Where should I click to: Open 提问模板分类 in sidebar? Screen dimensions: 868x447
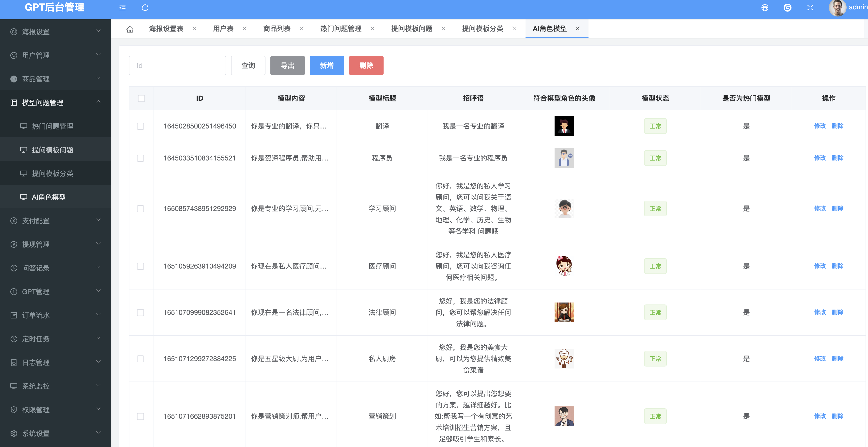52,173
